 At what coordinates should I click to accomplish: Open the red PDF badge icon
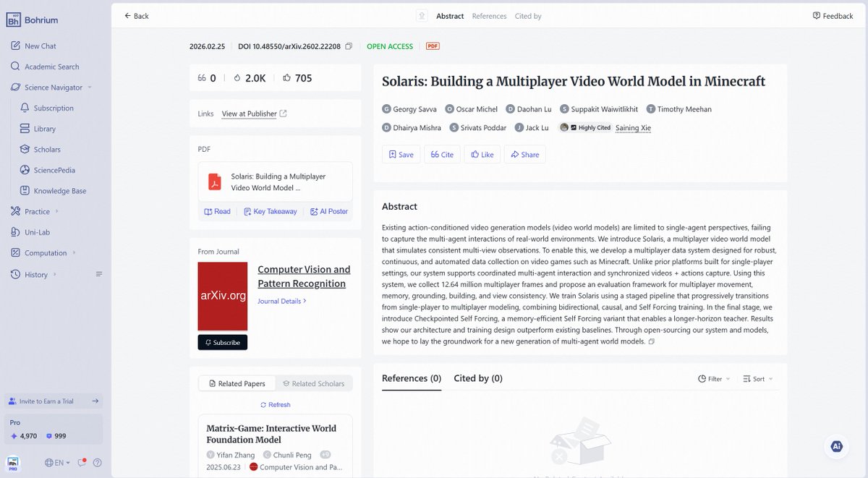click(433, 46)
